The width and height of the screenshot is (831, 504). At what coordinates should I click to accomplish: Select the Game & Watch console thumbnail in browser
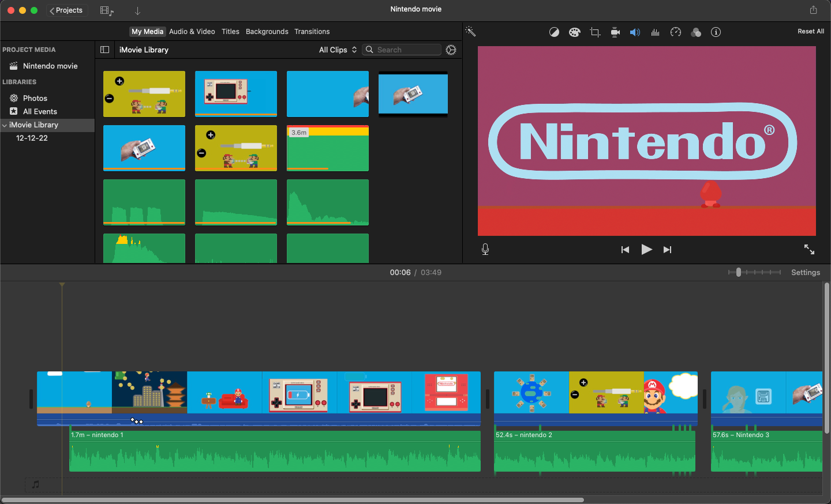click(x=236, y=93)
